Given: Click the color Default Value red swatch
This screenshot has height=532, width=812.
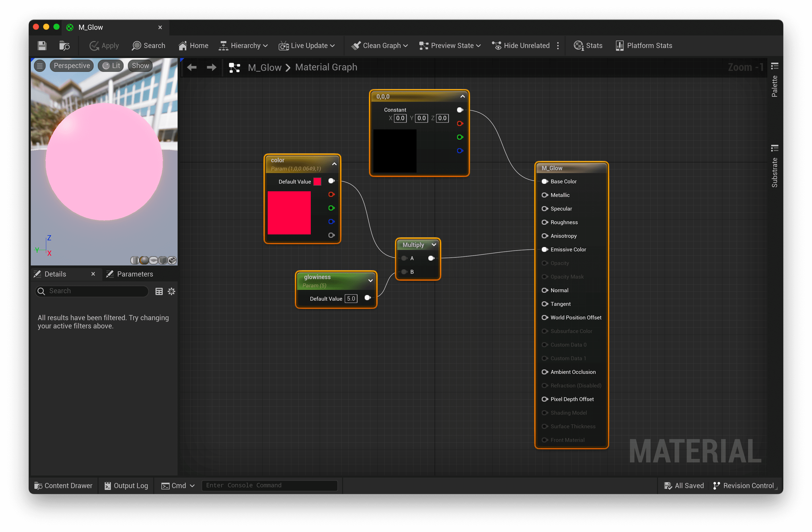Looking at the screenshot, I should click(x=317, y=182).
